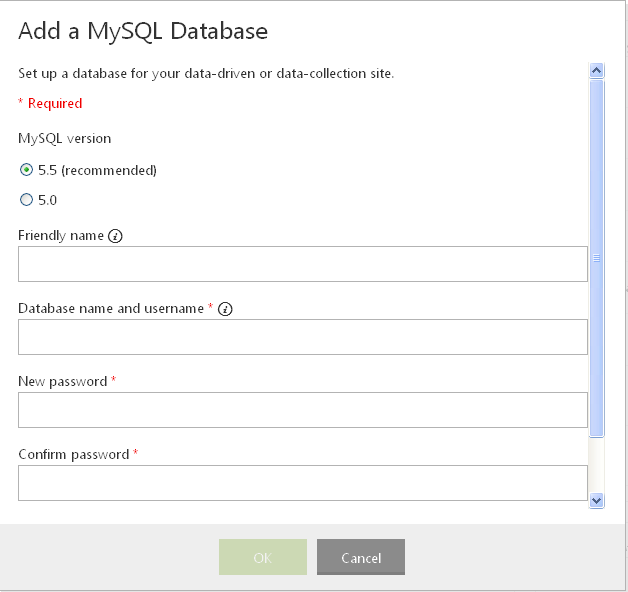
Task: Click the 'Database name and username' label
Action: point(111,308)
